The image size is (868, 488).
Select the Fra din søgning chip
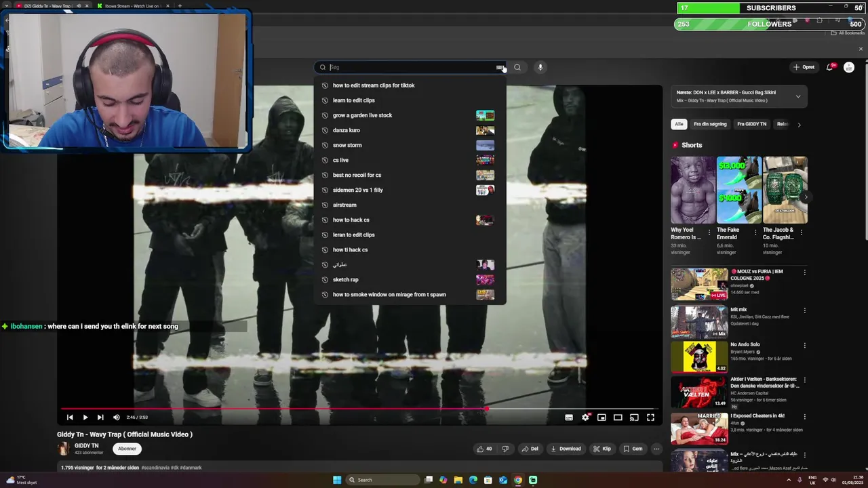point(710,124)
